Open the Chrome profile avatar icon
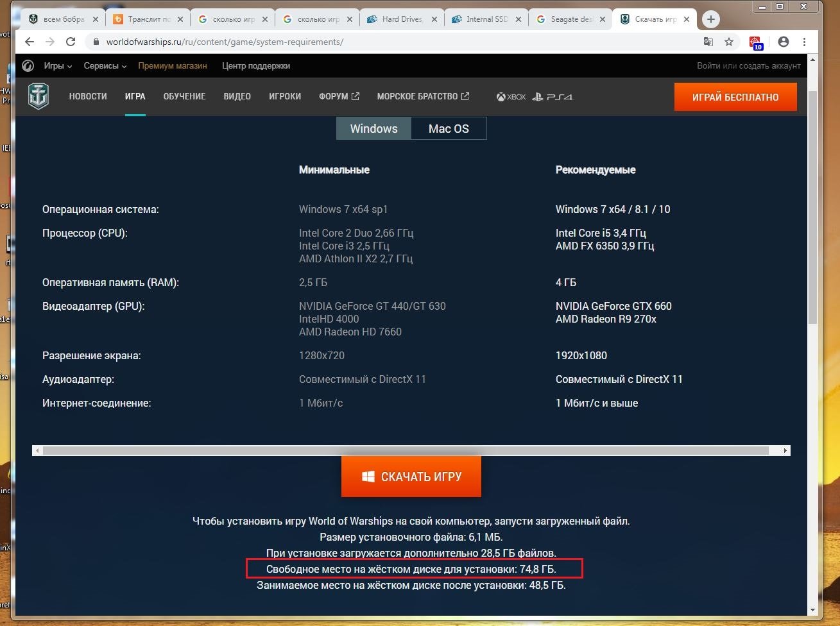The width and height of the screenshot is (840, 626). coord(783,42)
